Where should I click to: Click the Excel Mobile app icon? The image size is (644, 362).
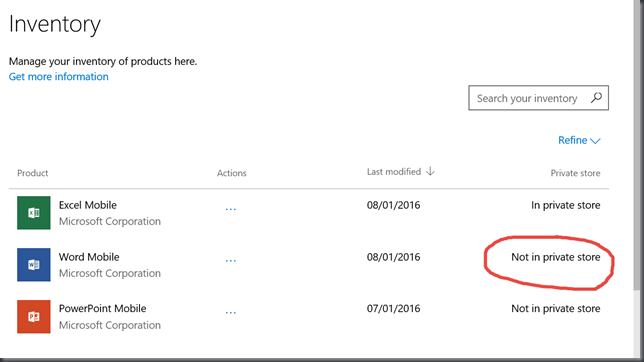tap(34, 213)
